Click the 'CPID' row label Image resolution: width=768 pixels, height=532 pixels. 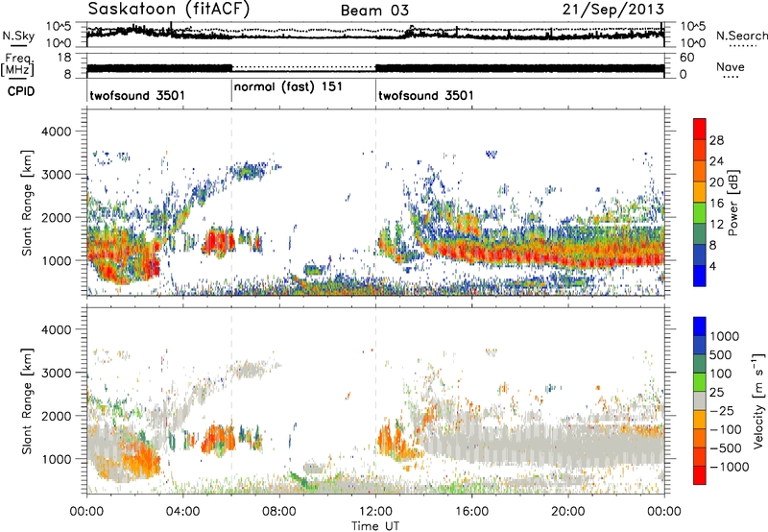pyautogui.click(x=21, y=91)
